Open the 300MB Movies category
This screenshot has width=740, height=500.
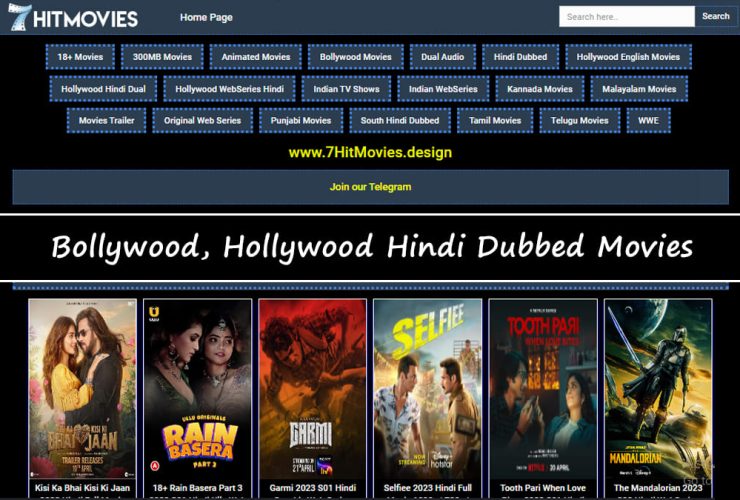162,57
